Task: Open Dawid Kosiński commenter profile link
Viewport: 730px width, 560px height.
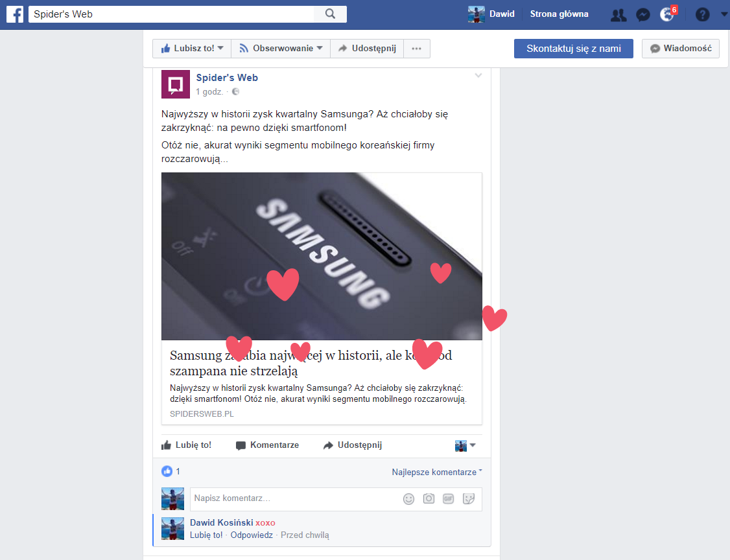Action: coord(222,523)
